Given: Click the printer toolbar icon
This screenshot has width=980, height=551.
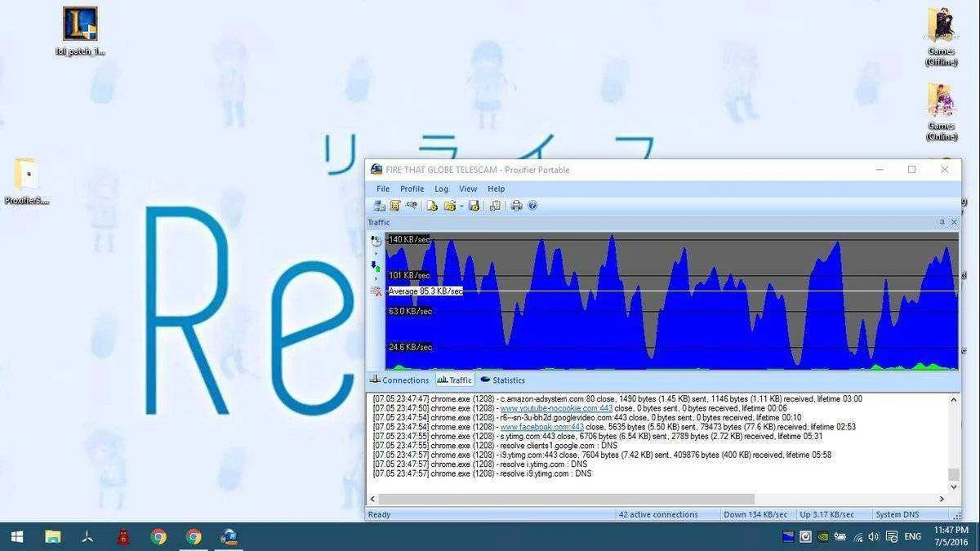Looking at the screenshot, I should pyautogui.click(x=516, y=206).
